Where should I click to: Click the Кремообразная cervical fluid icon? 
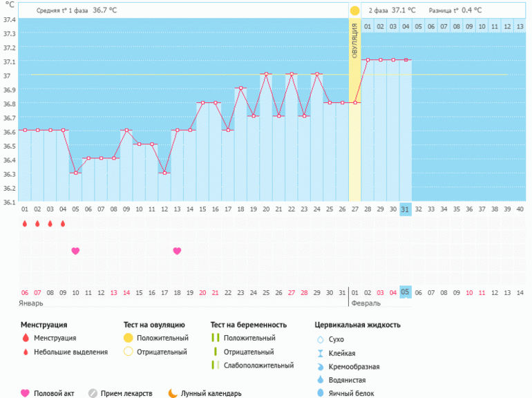pos(320,366)
